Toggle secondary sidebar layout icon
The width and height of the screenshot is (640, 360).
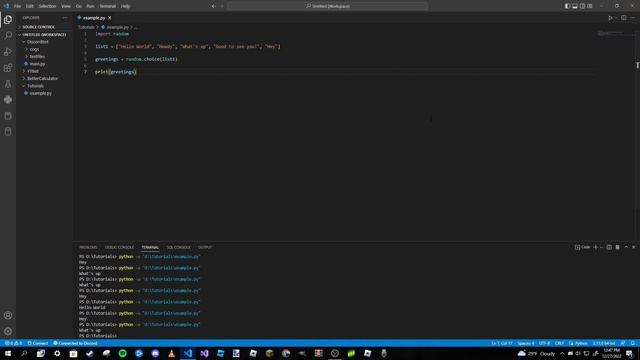(x=582, y=6)
